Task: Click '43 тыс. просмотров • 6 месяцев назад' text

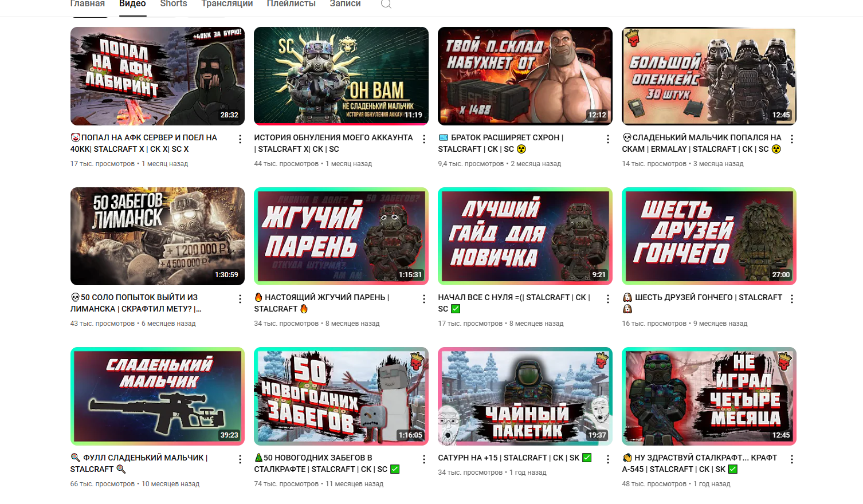Action: pos(133,324)
